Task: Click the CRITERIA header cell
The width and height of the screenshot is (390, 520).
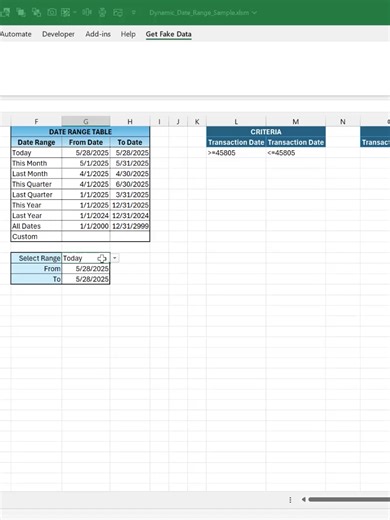Action: pos(266,132)
